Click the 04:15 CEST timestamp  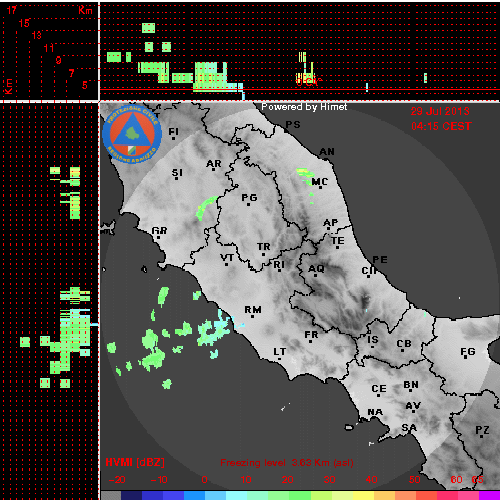(441, 126)
